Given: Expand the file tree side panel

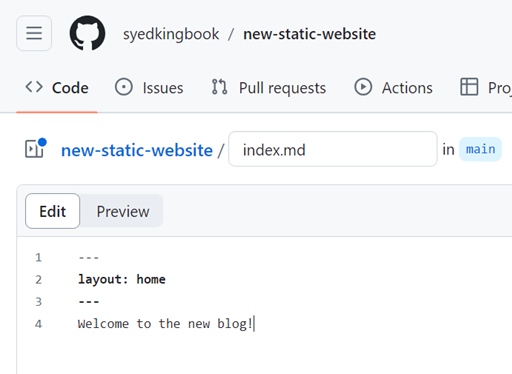Looking at the screenshot, I should pyautogui.click(x=35, y=148).
